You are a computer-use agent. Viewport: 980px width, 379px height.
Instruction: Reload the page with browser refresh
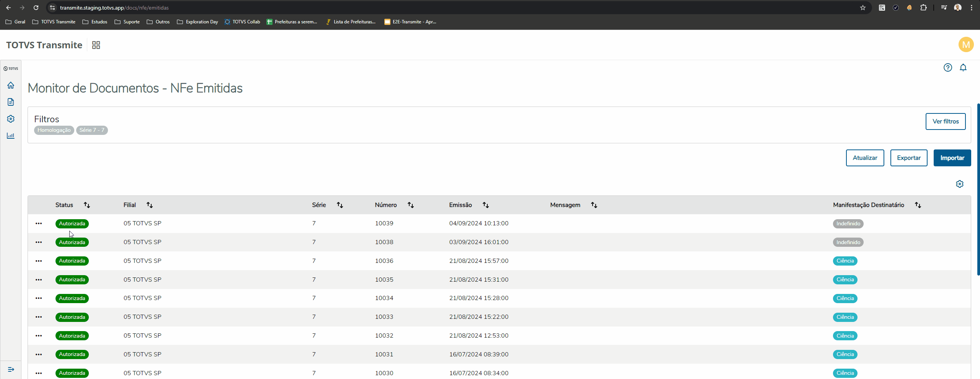[x=36, y=8]
